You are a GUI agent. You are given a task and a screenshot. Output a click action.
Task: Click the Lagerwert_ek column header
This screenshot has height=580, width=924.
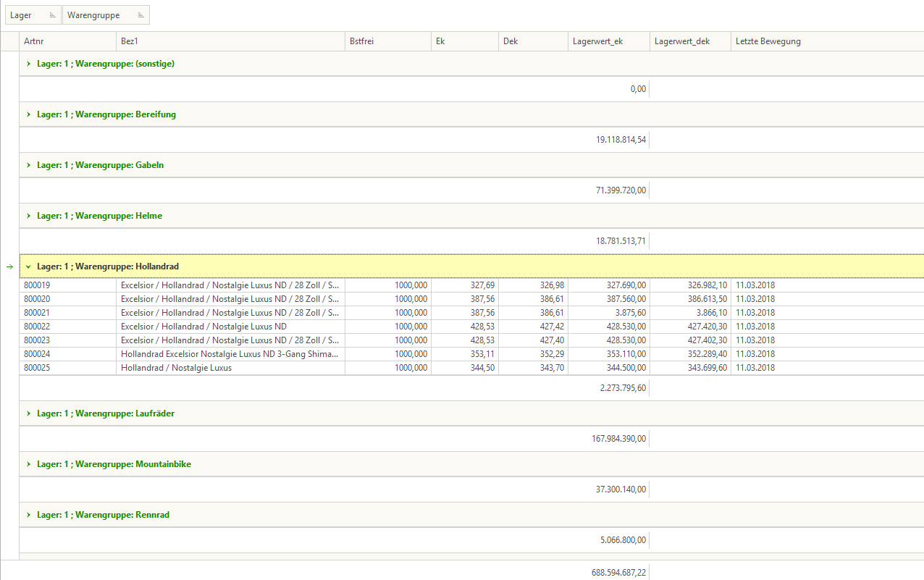point(608,41)
